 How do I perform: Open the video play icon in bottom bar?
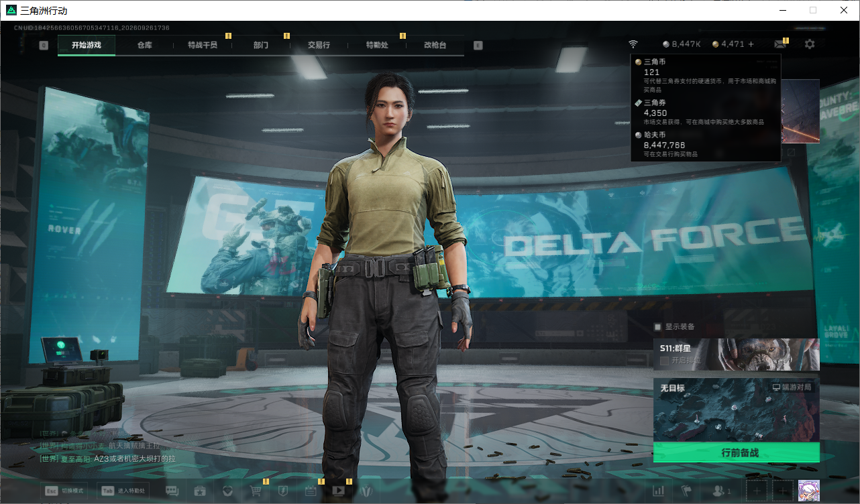click(x=338, y=491)
